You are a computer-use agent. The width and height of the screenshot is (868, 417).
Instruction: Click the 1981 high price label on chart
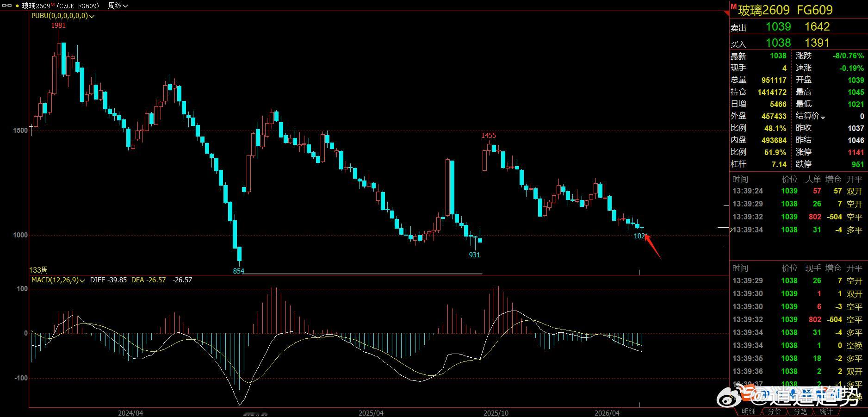[x=58, y=25]
